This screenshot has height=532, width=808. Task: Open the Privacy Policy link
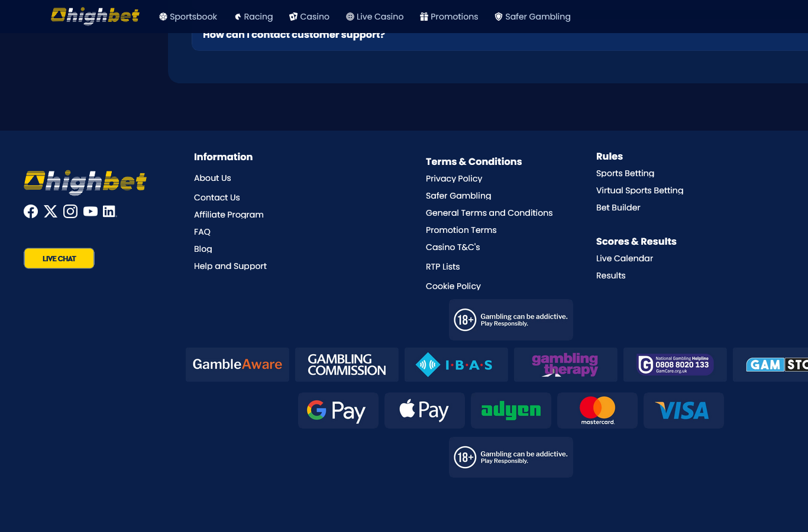tap(454, 179)
